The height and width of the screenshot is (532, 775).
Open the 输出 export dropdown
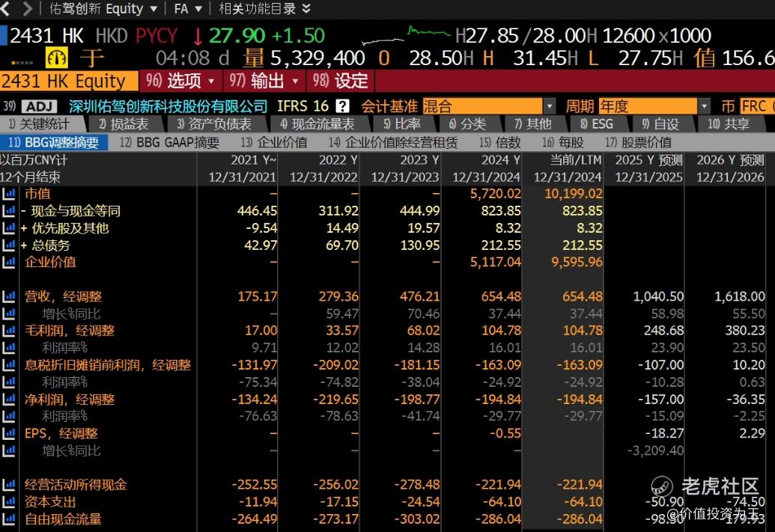pyautogui.click(x=264, y=81)
